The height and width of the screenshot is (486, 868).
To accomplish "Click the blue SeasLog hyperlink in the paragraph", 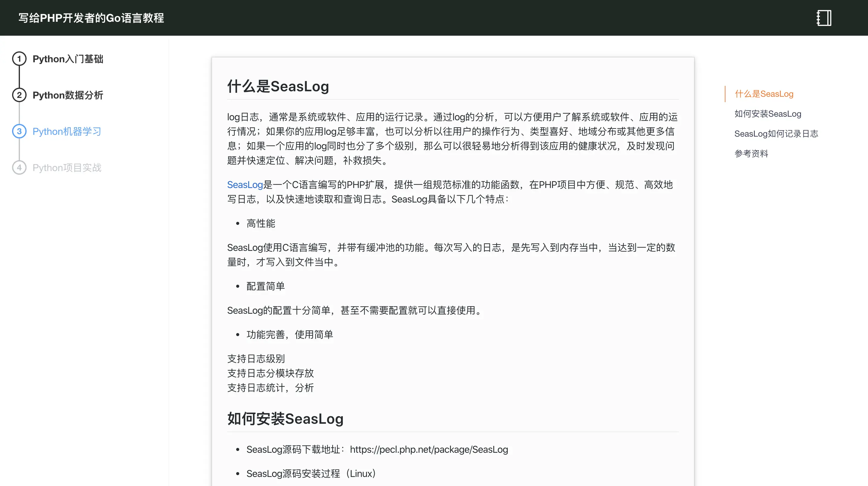I will (x=245, y=185).
